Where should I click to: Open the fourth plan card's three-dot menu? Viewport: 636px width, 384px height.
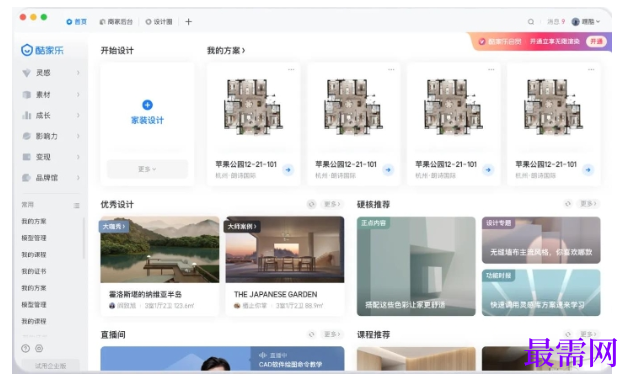pos(591,70)
